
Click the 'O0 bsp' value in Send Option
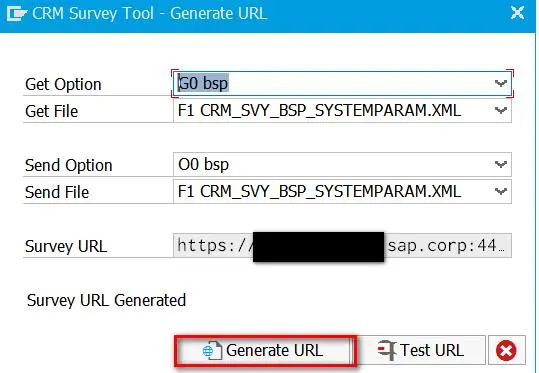coord(203,165)
